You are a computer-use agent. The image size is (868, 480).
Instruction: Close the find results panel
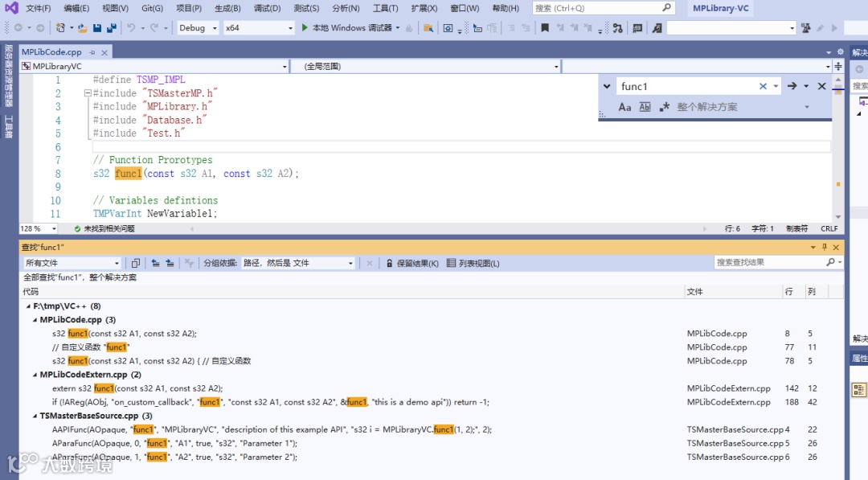tap(836, 247)
